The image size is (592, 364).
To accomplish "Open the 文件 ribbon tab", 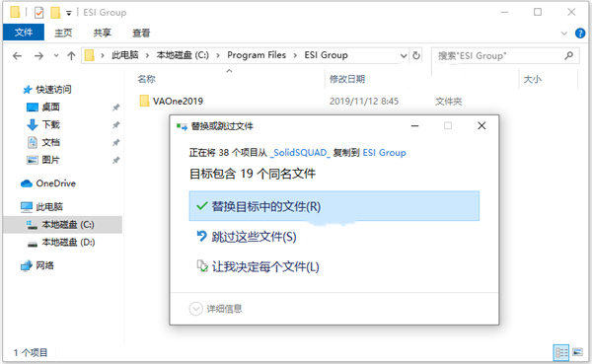I will (x=24, y=33).
